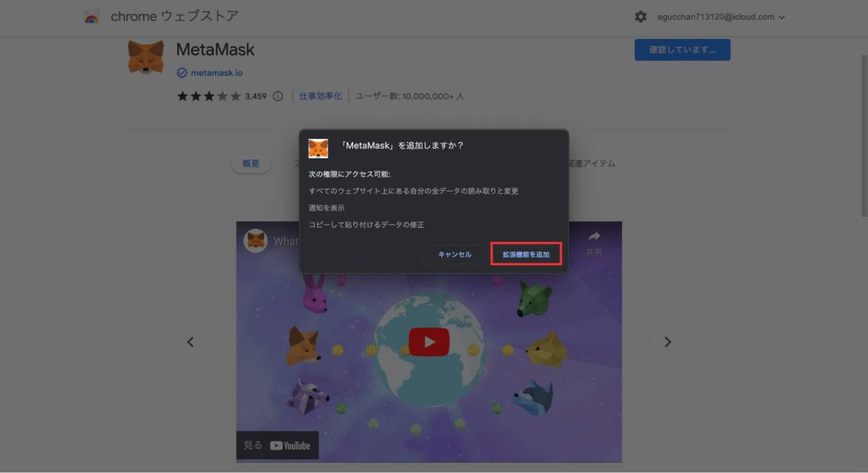
Task: Open the settings gear icon
Action: coord(641,16)
